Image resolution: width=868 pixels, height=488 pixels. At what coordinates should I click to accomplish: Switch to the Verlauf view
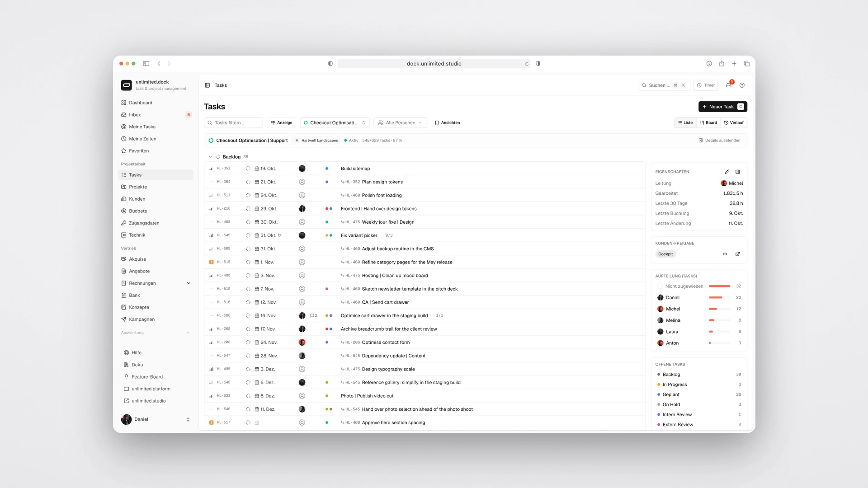pyautogui.click(x=734, y=123)
